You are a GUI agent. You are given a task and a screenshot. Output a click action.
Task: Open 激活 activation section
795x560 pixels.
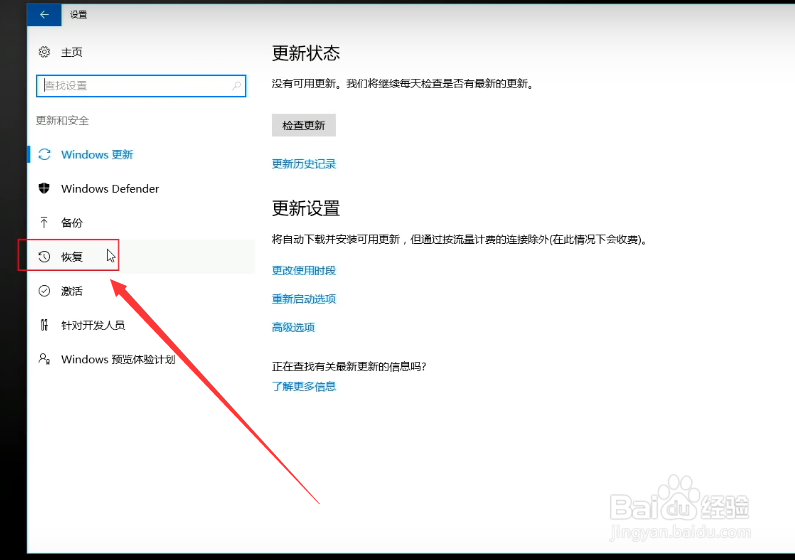pos(71,291)
